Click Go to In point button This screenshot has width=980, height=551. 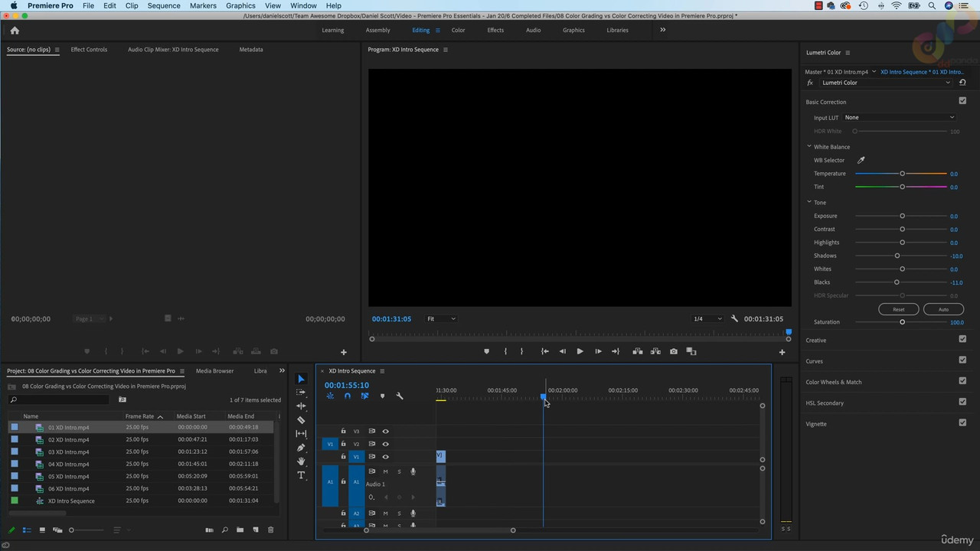pos(544,351)
